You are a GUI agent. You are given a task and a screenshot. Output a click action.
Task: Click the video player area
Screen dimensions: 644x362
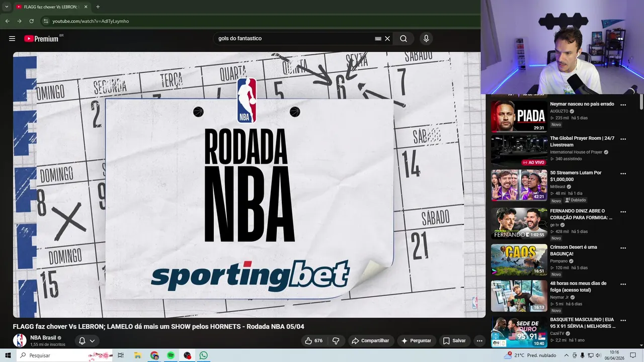[x=249, y=185]
